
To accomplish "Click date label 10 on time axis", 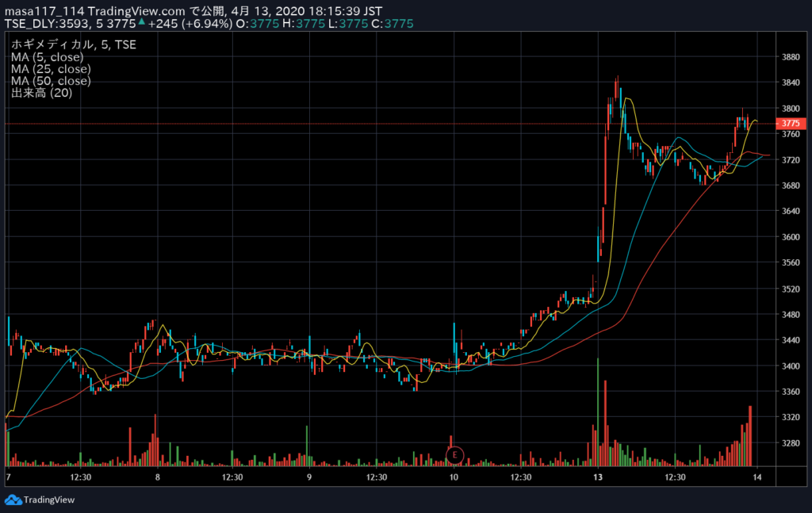I will [454, 477].
